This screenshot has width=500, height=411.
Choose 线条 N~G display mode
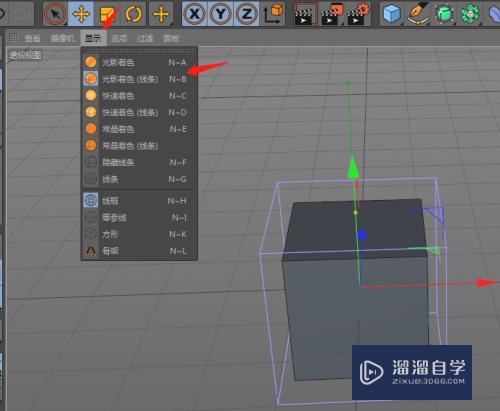coord(139,179)
